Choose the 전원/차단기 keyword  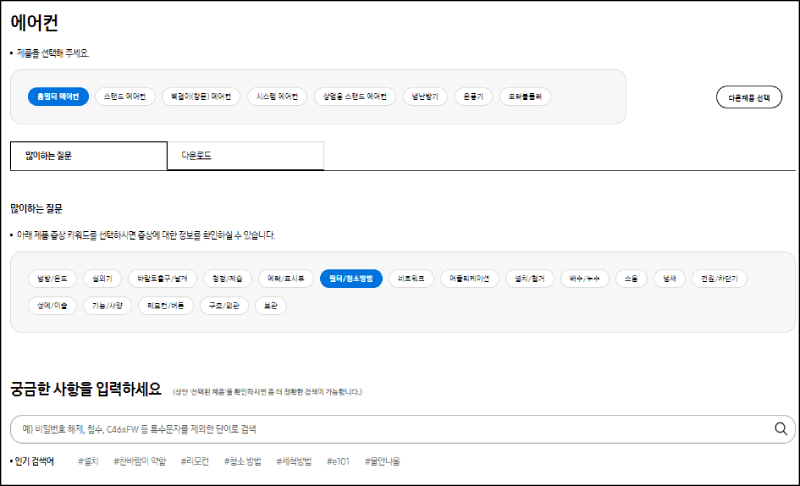(x=719, y=278)
